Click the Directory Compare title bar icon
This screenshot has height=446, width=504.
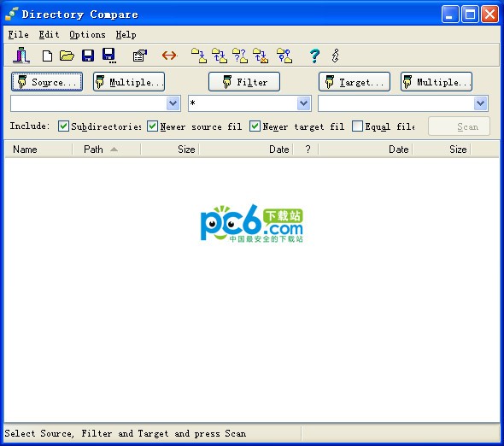coord(12,14)
